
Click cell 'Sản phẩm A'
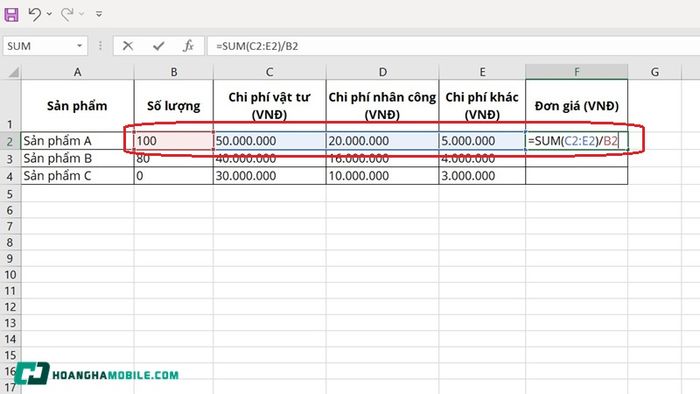tap(78, 141)
